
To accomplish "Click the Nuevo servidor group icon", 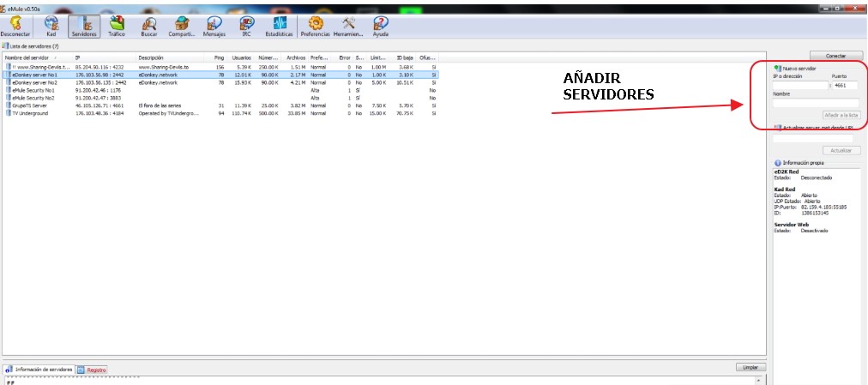I will (x=778, y=68).
